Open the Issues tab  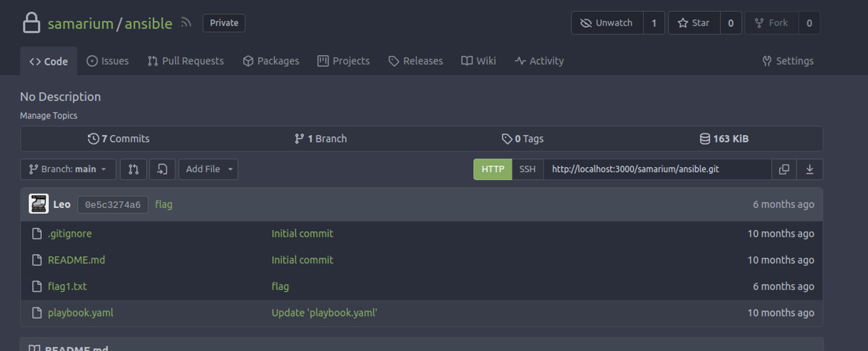tap(107, 61)
